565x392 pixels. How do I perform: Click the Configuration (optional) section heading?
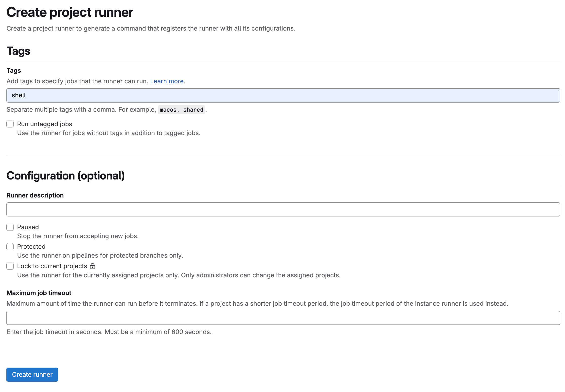pos(66,176)
